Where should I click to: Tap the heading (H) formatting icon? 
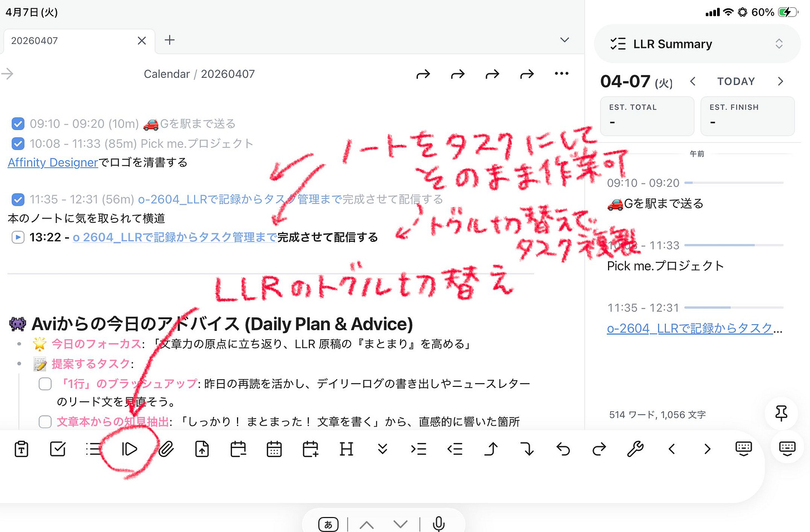point(346,449)
